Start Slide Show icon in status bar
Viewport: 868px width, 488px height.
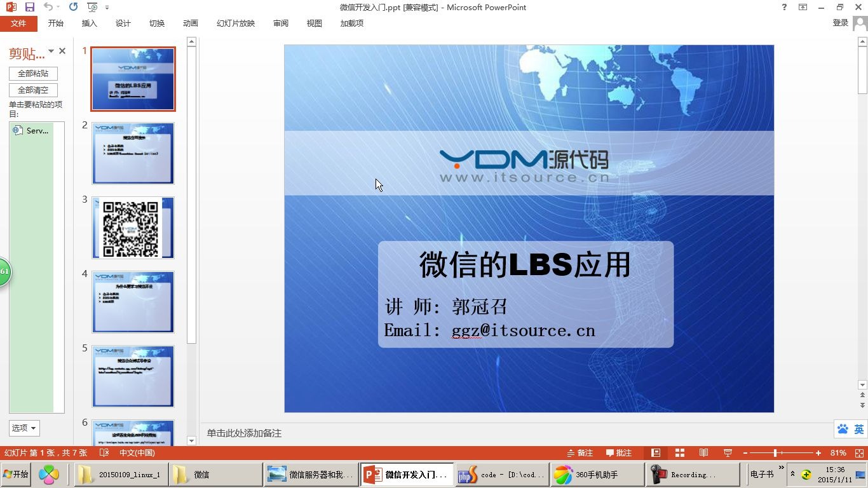728,453
